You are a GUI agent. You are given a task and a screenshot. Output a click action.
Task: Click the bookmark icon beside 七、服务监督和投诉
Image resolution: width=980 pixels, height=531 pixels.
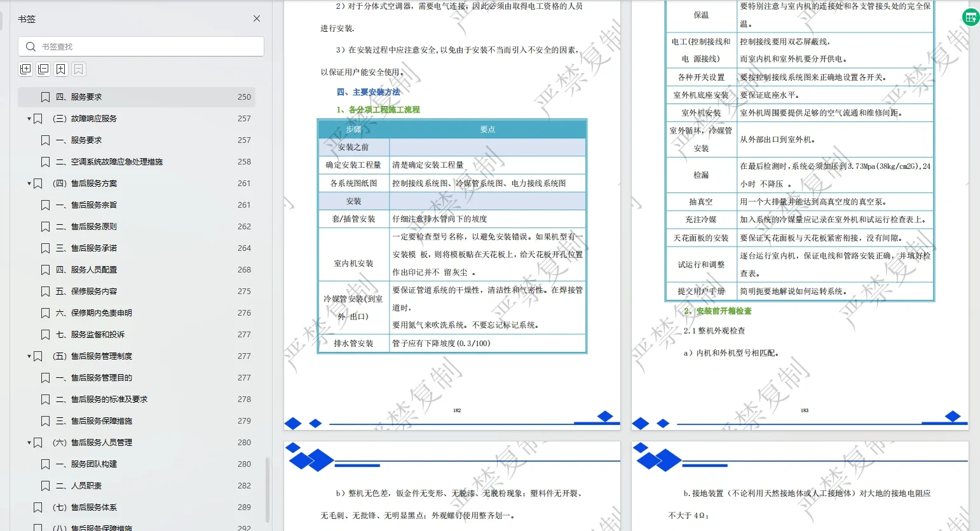coord(45,334)
